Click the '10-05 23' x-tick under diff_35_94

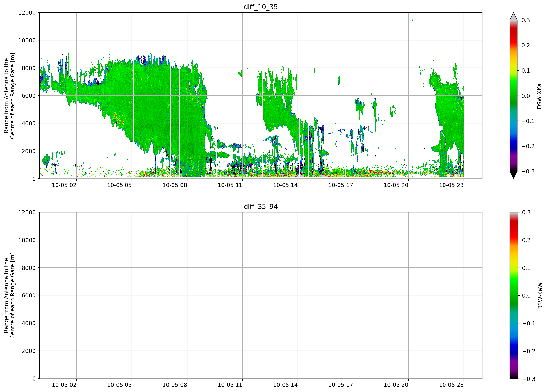(x=451, y=385)
